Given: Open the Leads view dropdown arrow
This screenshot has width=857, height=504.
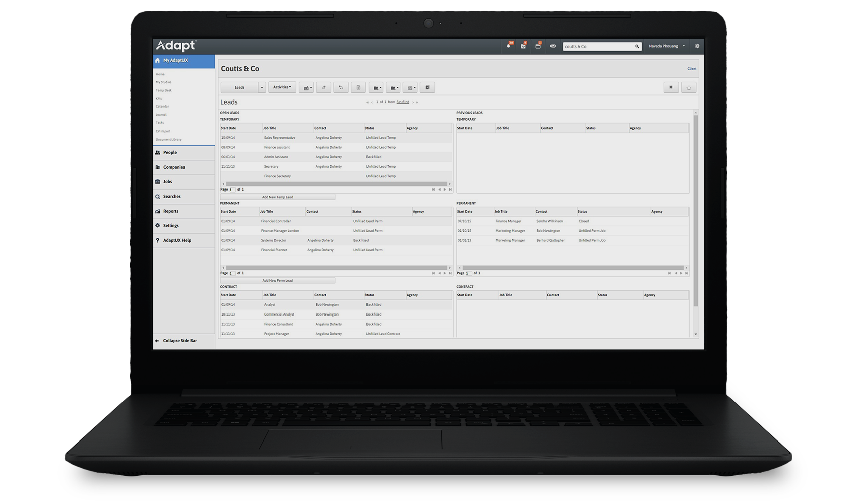Looking at the screenshot, I should [262, 87].
